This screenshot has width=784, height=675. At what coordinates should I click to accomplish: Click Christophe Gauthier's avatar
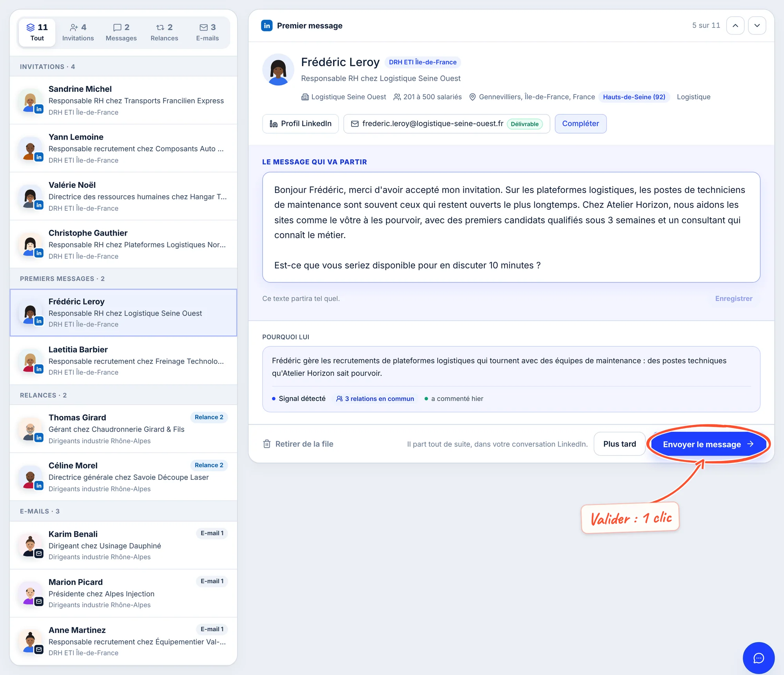tap(31, 245)
